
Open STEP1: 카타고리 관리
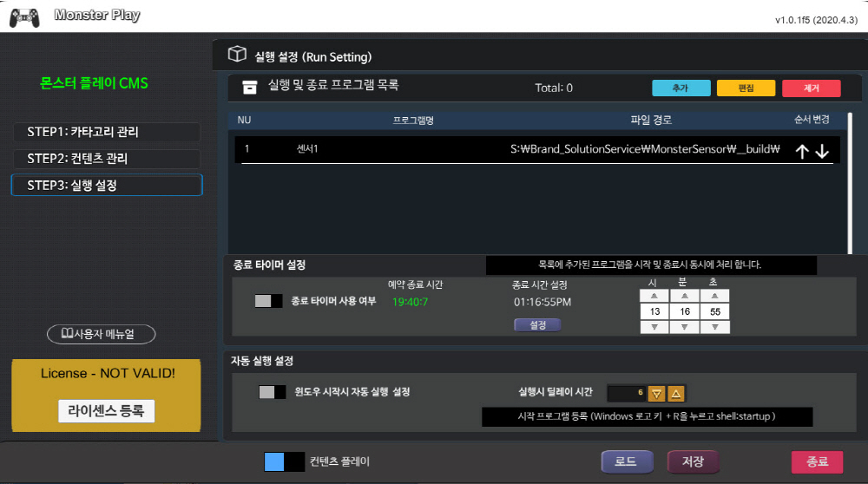(106, 132)
